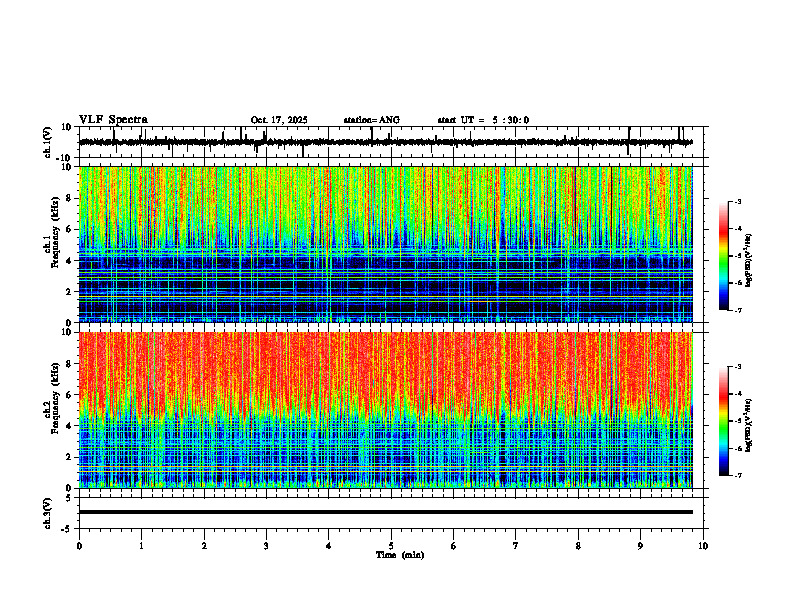
Task: Click time axis tick label "8"
Action: pyautogui.click(x=578, y=546)
